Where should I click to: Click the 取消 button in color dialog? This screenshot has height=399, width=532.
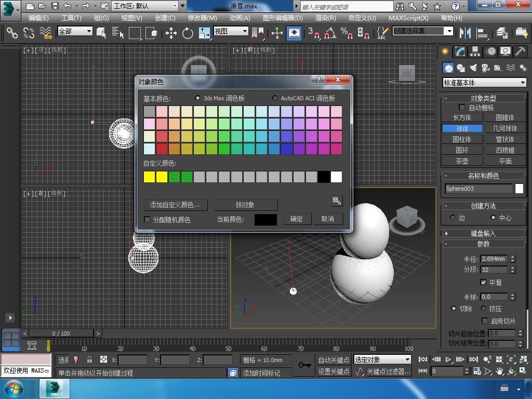pyautogui.click(x=328, y=219)
